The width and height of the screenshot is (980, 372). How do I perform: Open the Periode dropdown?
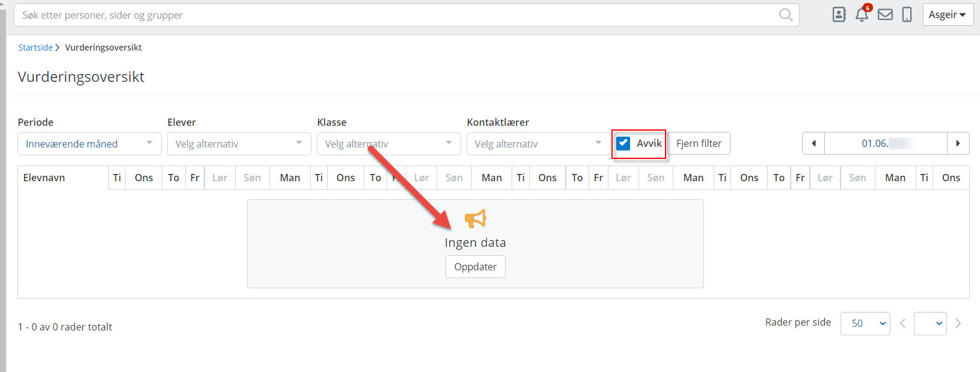pos(89,144)
